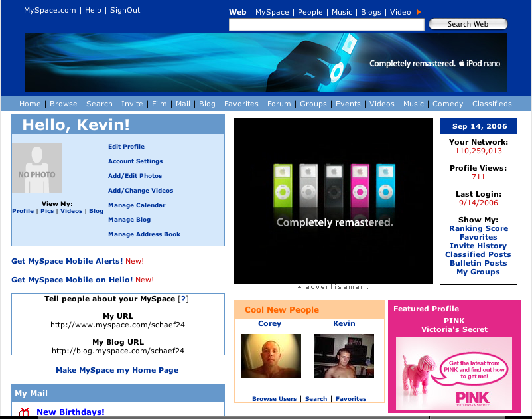Open Classifieds in the navigation bar
The height and width of the screenshot is (419, 532).
[492, 104]
